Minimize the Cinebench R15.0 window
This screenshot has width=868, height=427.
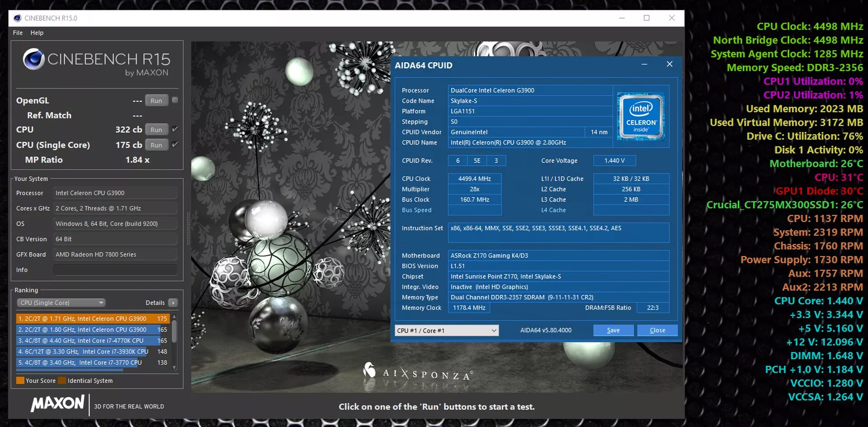622,18
